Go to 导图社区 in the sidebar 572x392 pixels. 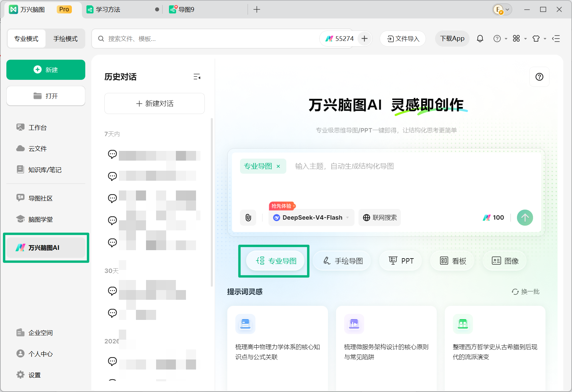tap(35, 198)
